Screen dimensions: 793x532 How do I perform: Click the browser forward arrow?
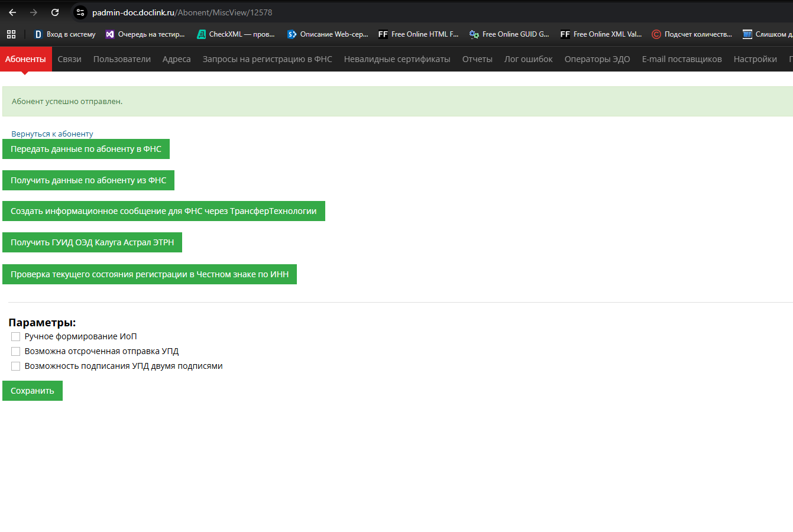click(x=34, y=12)
